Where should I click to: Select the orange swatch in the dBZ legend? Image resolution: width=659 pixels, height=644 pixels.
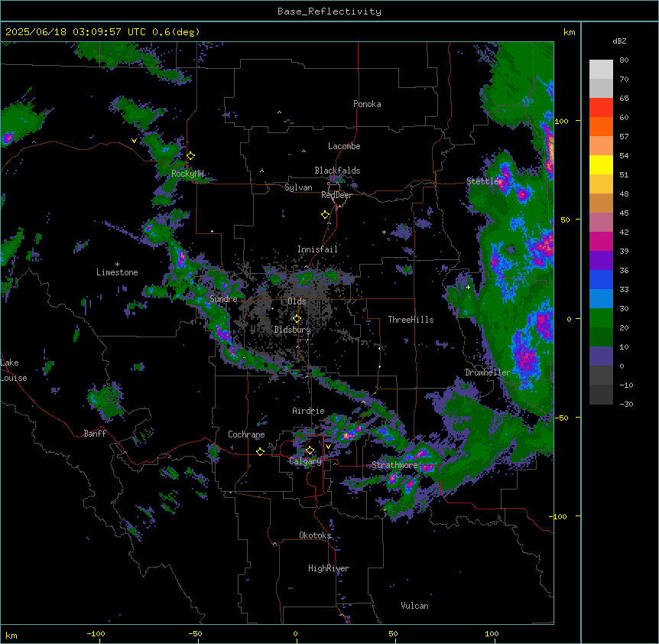[601, 126]
